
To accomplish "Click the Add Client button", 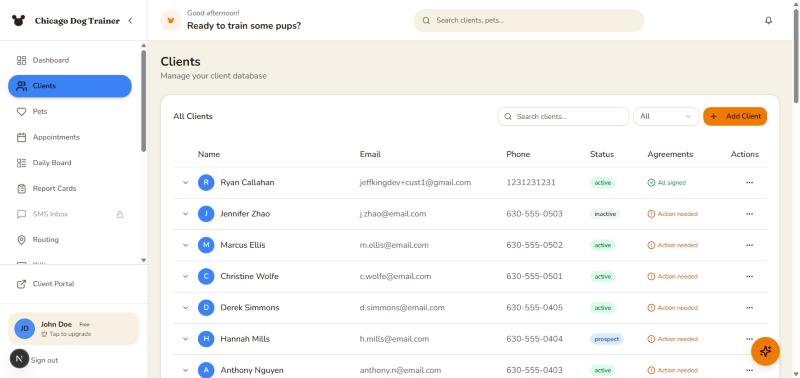I will click(735, 116).
